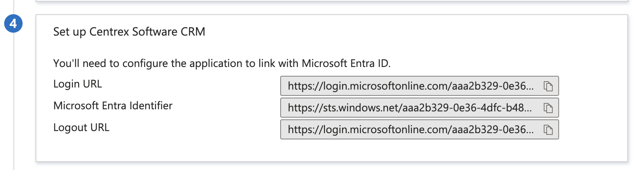Click the bottom edge of the previous step card
The height and width of the screenshot is (170, 644).
point(332,1)
